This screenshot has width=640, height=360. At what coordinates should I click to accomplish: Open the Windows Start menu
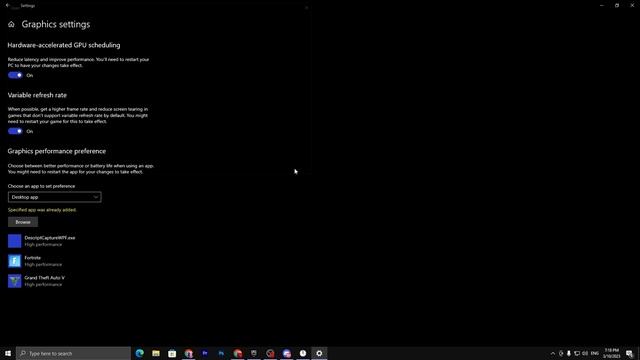pyautogui.click(x=8, y=353)
